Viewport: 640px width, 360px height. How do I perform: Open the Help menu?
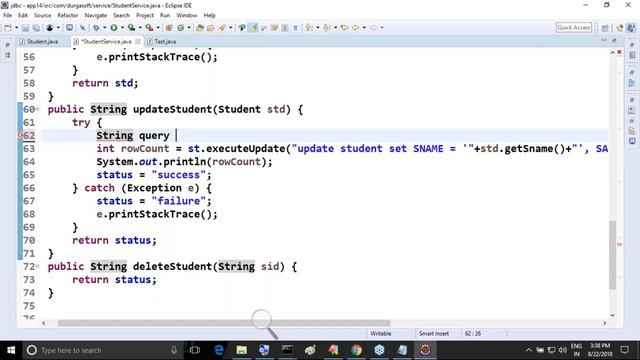[209, 15]
